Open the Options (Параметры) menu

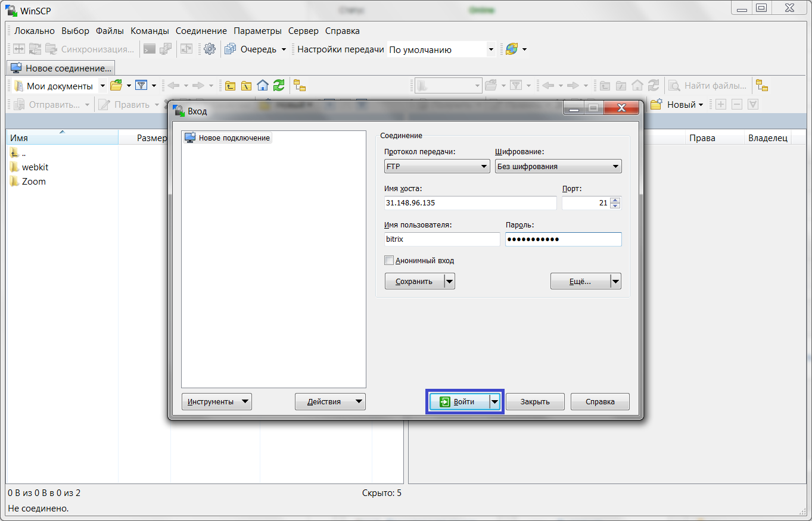tap(257, 31)
